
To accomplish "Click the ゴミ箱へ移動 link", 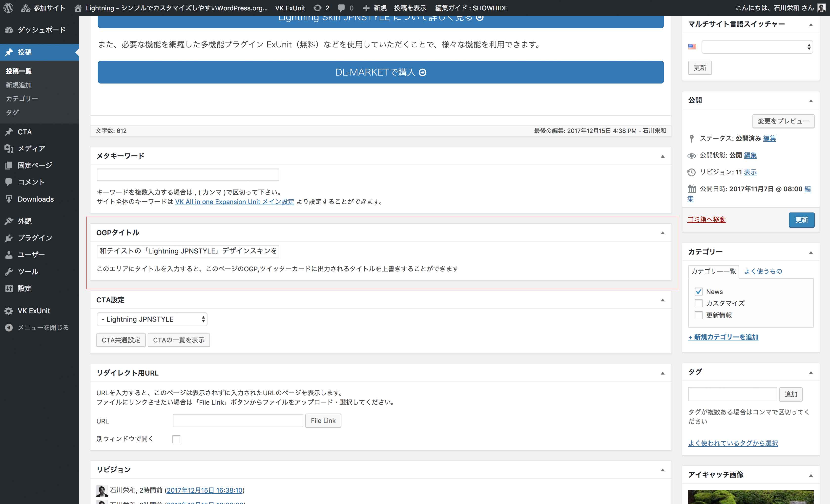I will 706,220.
